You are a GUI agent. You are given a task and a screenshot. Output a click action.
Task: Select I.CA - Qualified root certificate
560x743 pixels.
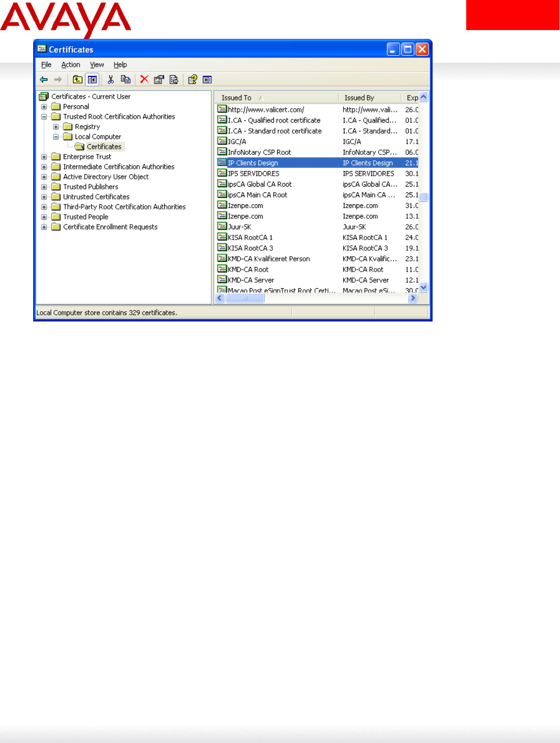317,120
